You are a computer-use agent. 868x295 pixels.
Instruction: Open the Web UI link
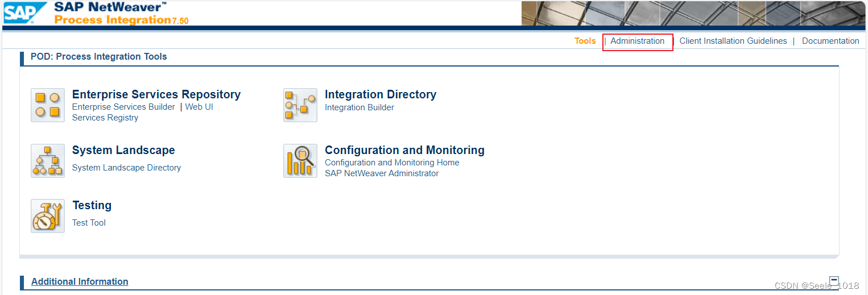[199, 107]
